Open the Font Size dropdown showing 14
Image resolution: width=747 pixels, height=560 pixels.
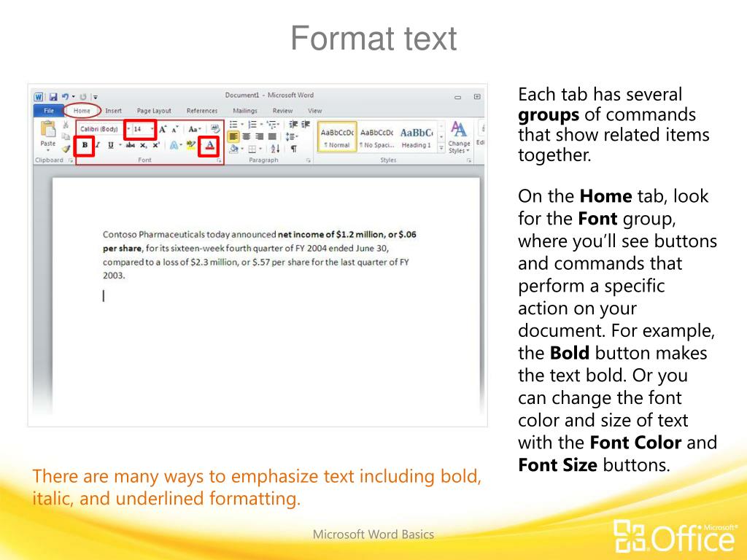[152, 129]
